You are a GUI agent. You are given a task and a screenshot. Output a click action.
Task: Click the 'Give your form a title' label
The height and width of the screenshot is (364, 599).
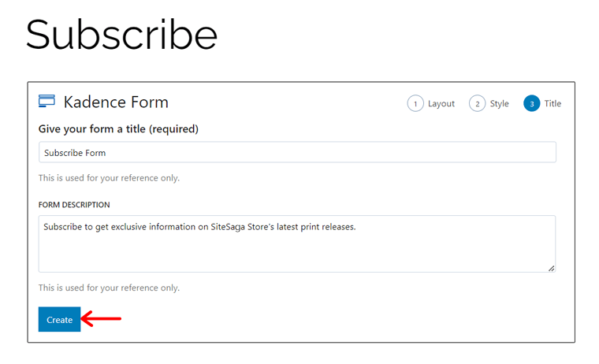118,129
